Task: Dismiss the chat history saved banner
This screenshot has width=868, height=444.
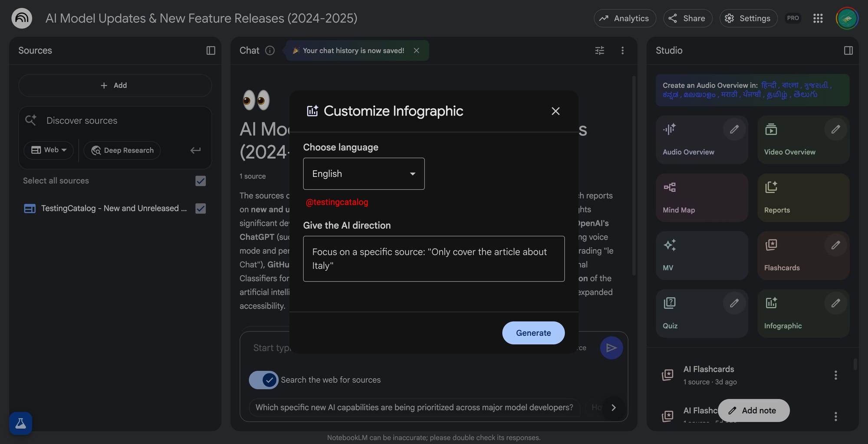Action: click(417, 50)
